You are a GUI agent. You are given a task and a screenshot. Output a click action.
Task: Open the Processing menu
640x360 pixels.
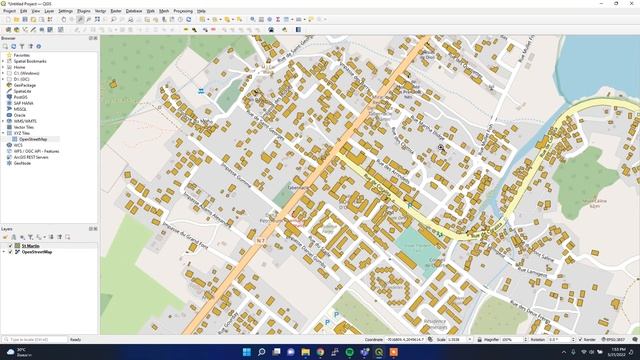183,11
